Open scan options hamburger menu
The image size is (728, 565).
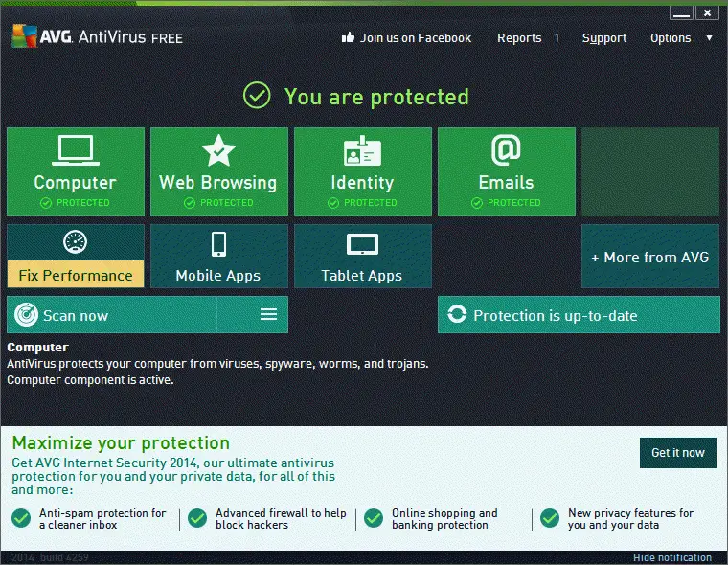268,314
